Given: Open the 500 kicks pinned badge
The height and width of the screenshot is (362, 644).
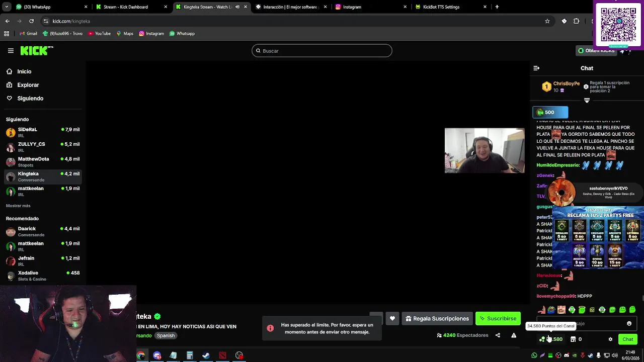Looking at the screenshot, I should pyautogui.click(x=550, y=113).
